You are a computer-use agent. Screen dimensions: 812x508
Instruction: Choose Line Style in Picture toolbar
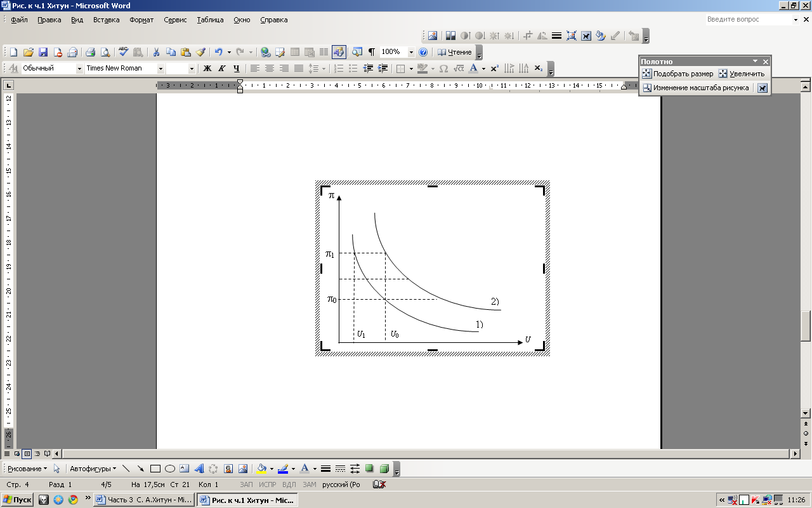pos(556,36)
